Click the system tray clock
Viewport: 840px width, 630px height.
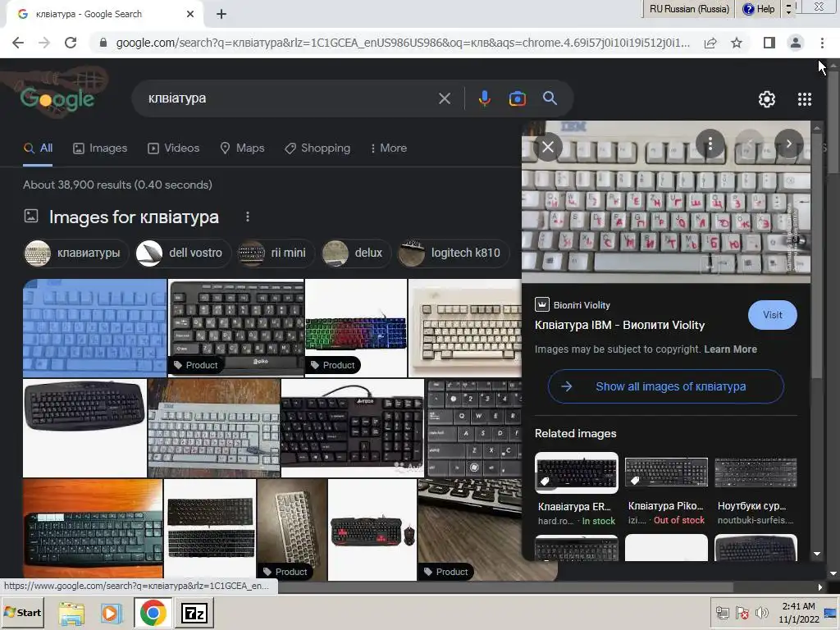click(798, 613)
